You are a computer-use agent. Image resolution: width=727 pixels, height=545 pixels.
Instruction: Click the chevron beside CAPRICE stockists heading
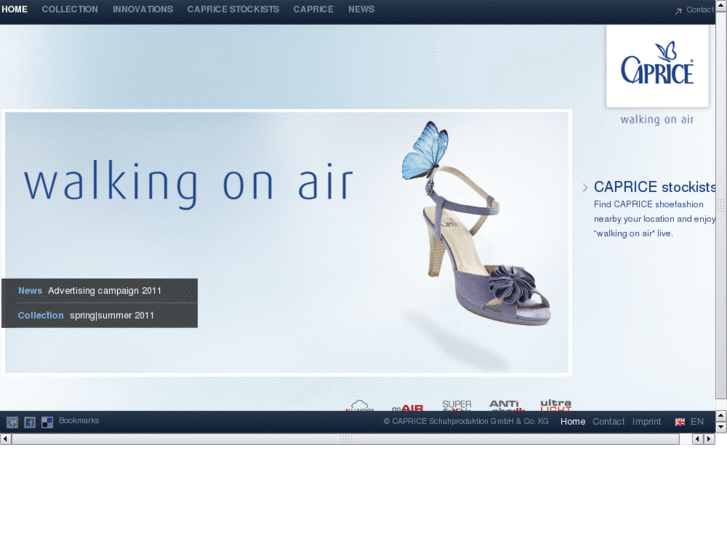point(585,187)
